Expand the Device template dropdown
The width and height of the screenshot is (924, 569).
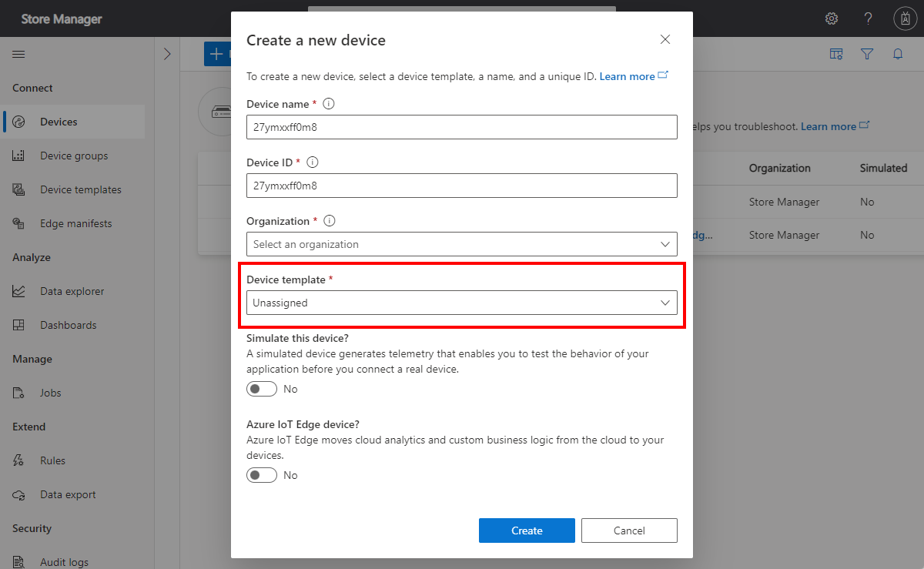[462, 303]
